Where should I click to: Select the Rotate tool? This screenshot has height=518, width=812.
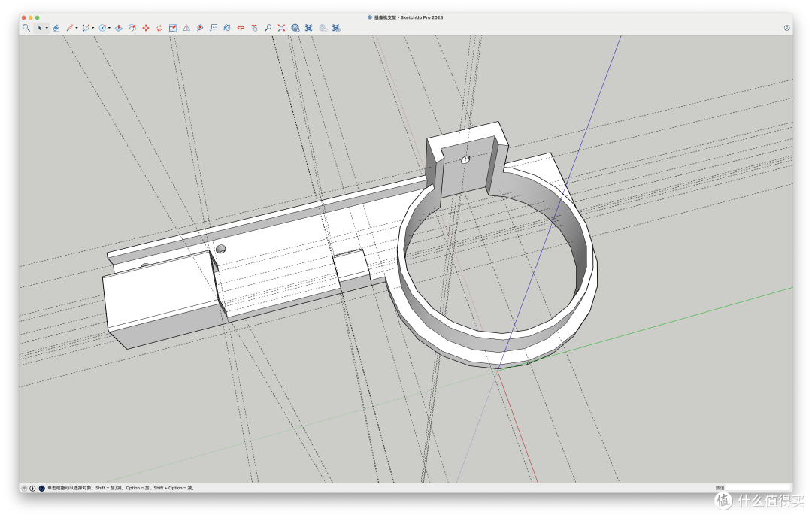159,28
